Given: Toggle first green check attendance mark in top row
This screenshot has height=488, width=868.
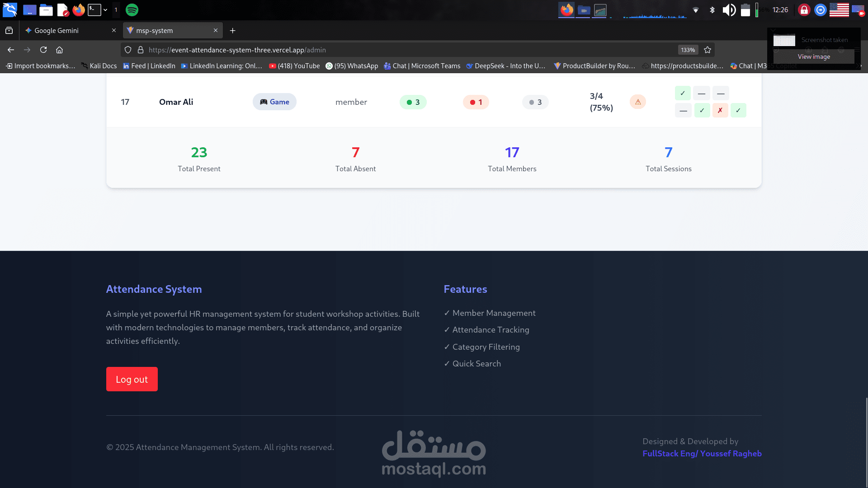Looking at the screenshot, I should click(683, 93).
